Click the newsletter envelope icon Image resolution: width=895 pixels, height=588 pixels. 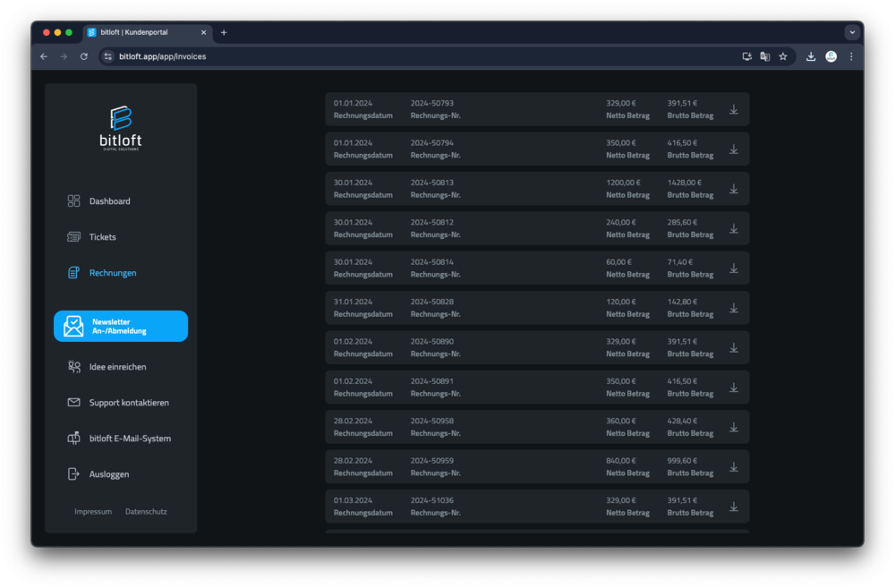tap(73, 326)
